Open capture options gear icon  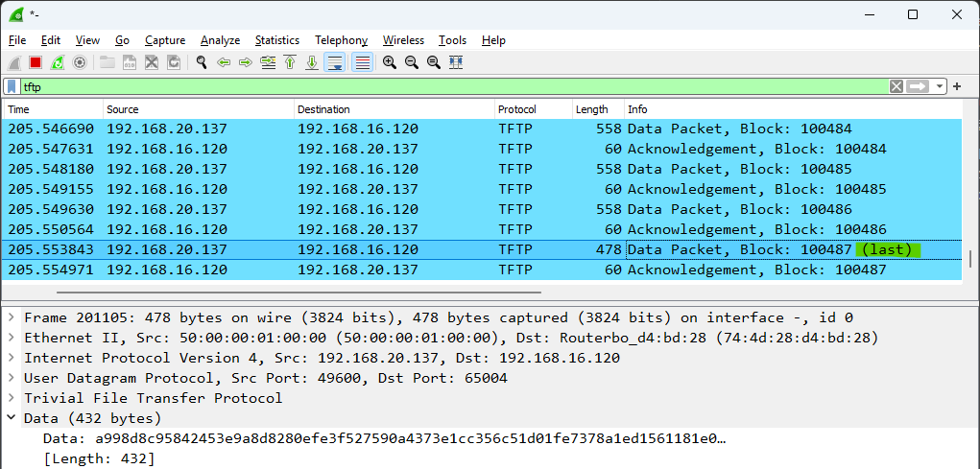(80, 62)
